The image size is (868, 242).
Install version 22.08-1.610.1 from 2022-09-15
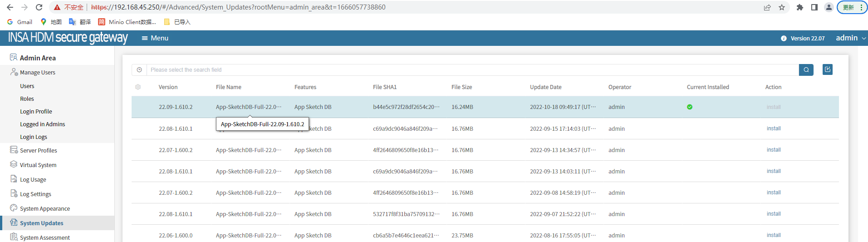tap(773, 128)
